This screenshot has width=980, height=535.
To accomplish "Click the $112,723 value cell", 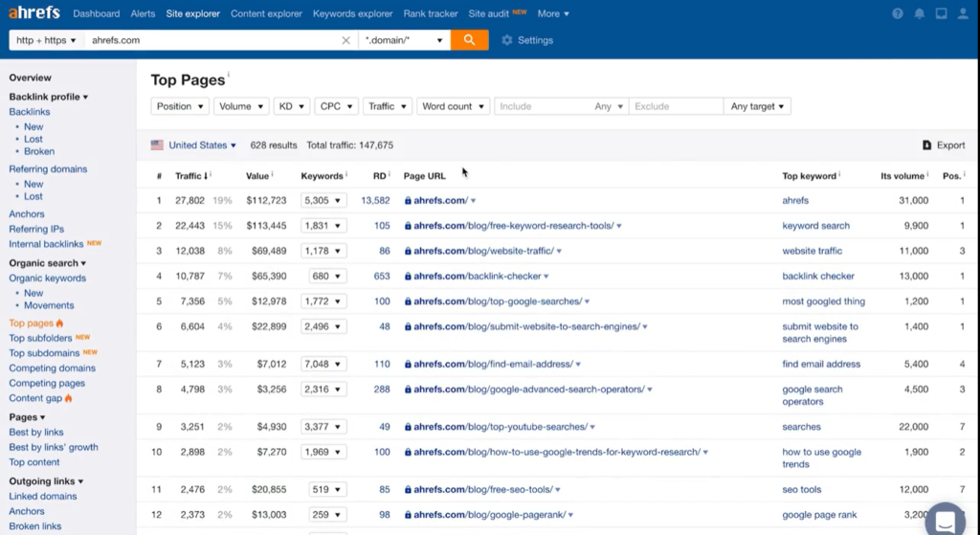I will (266, 201).
